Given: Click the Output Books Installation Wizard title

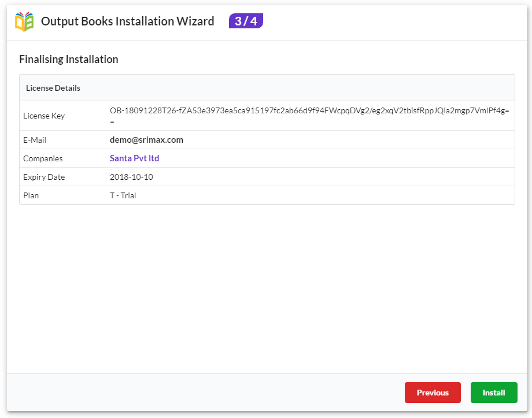Looking at the screenshot, I should coord(128,21).
